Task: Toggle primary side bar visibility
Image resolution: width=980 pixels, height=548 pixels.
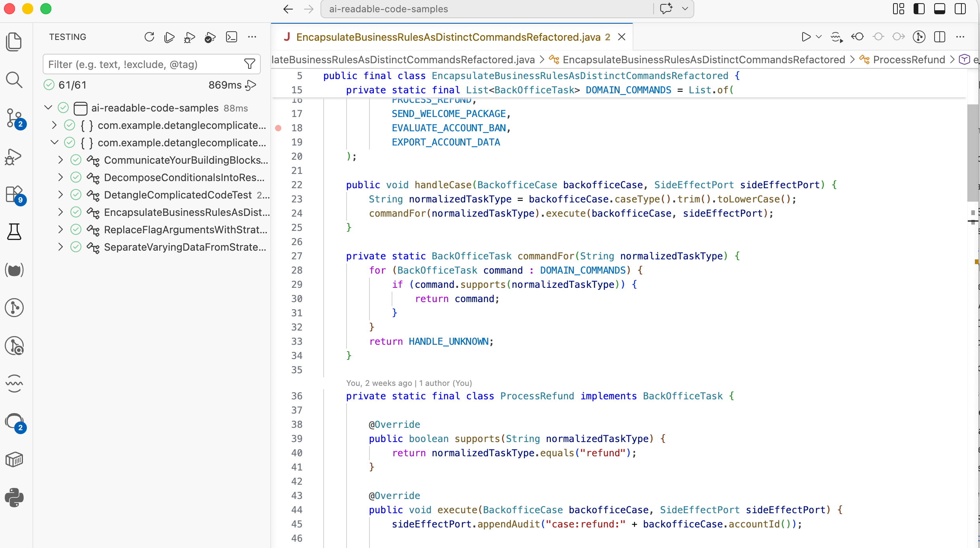Action: (x=919, y=9)
